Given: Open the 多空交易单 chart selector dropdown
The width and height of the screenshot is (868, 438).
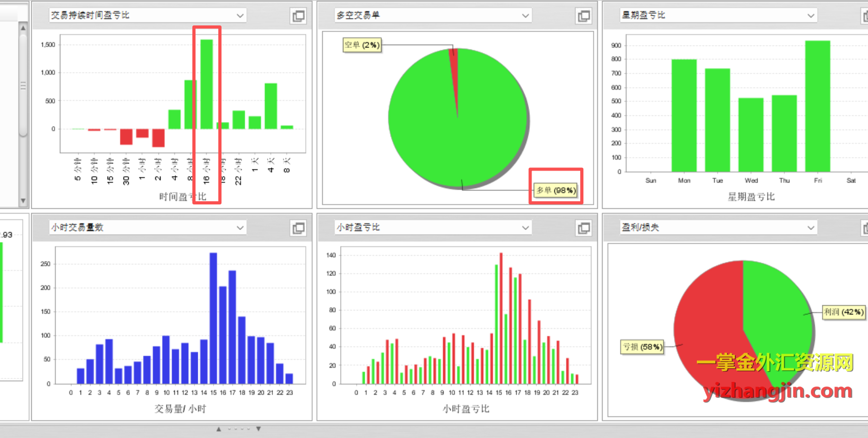Looking at the screenshot, I should click(525, 16).
